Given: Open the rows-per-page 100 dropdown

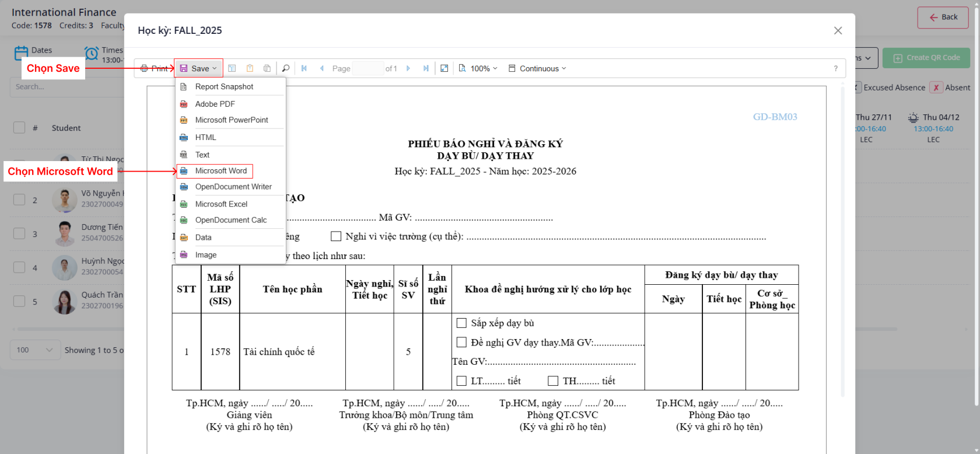Looking at the screenshot, I should 34,350.
